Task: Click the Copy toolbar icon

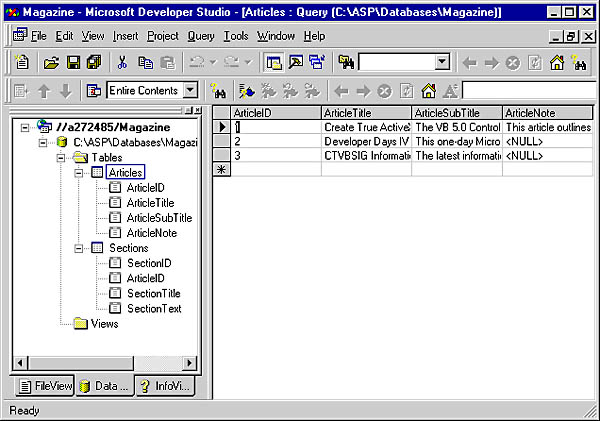Action: 145,62
